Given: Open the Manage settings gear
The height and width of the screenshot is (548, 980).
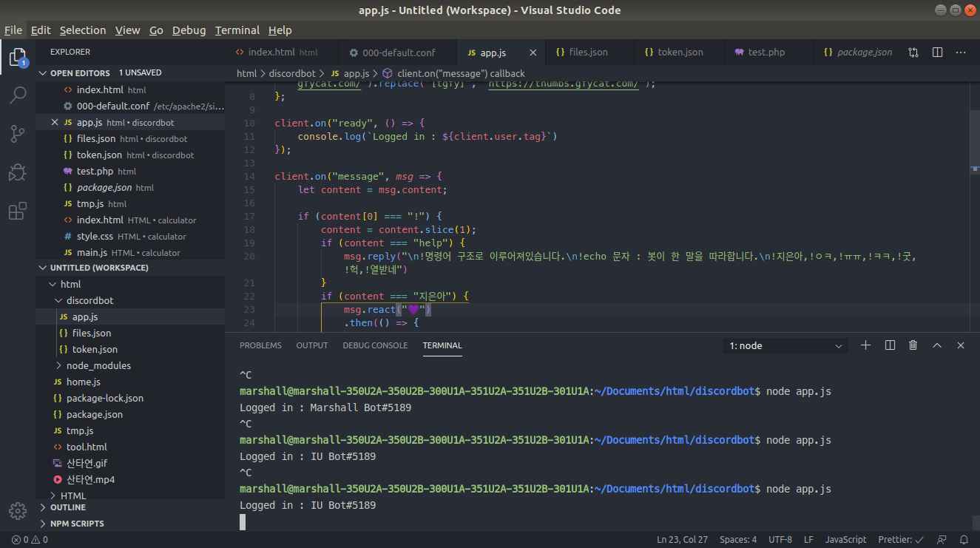Looking at the screenshot, I should pos(18,510).
